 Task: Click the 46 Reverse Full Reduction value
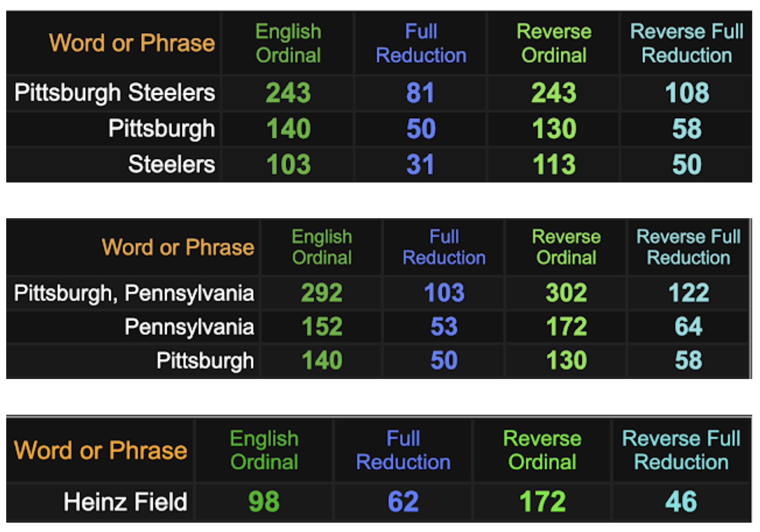point(681,502)
